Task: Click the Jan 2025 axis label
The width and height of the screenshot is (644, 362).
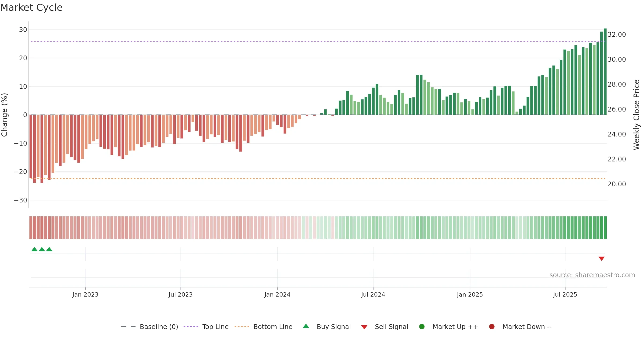Action: 470,294
